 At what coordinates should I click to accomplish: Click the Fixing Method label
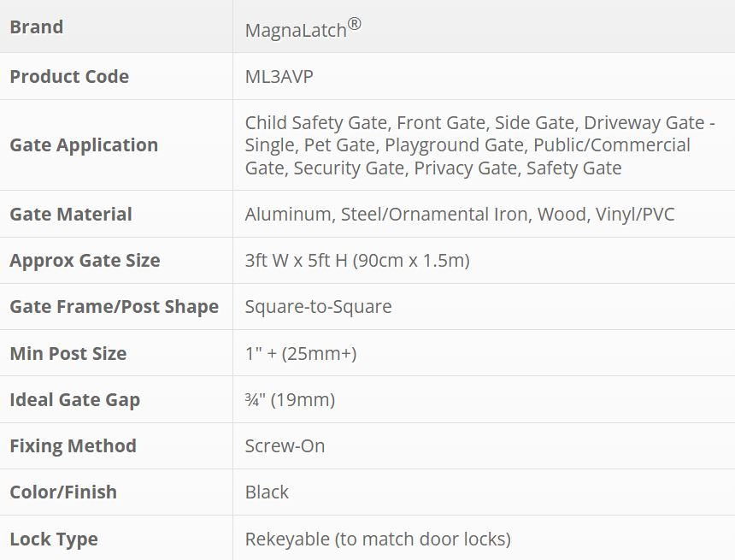click(x=73, y=446)
